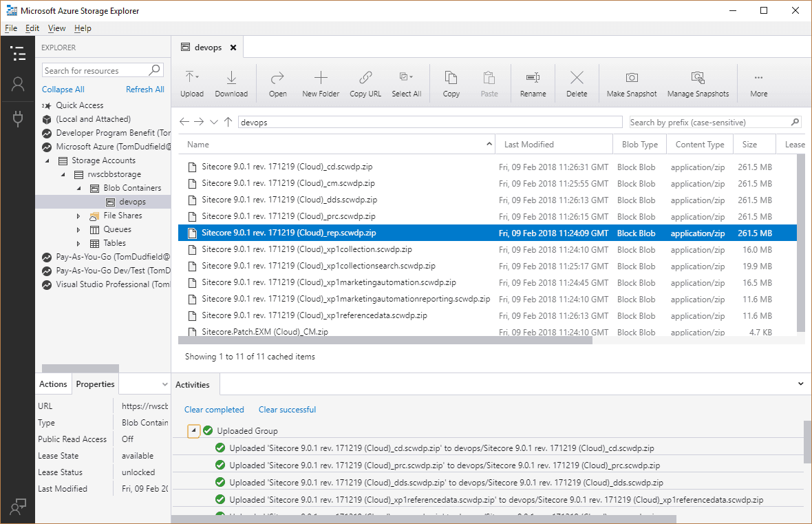Open the Explorer view in sidebar
This screenshot has width=812, height=524.
click(x=18, y=53)
